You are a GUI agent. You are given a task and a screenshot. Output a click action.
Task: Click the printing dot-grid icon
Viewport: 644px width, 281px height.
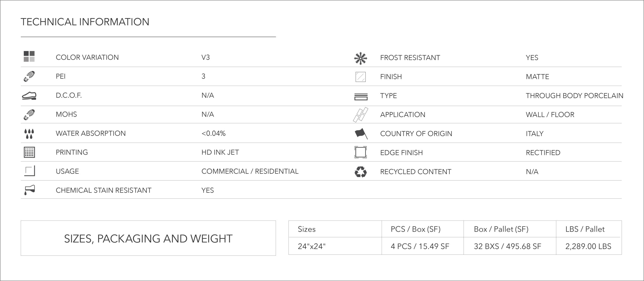29,152
